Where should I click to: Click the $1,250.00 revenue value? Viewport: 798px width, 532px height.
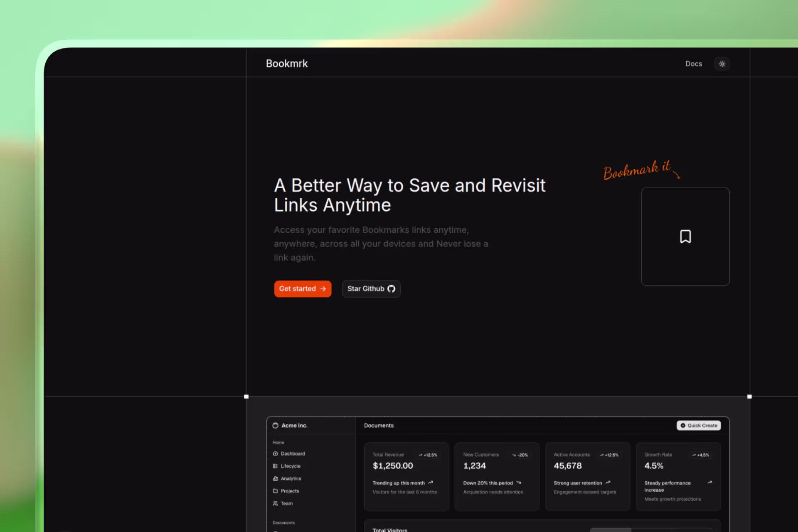[x=393, y=466]
